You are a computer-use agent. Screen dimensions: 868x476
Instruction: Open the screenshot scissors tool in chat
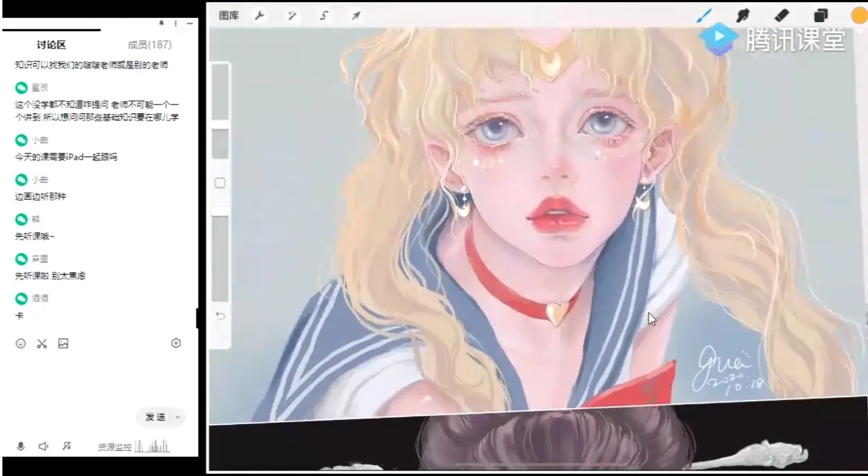[x=42, y=343]
